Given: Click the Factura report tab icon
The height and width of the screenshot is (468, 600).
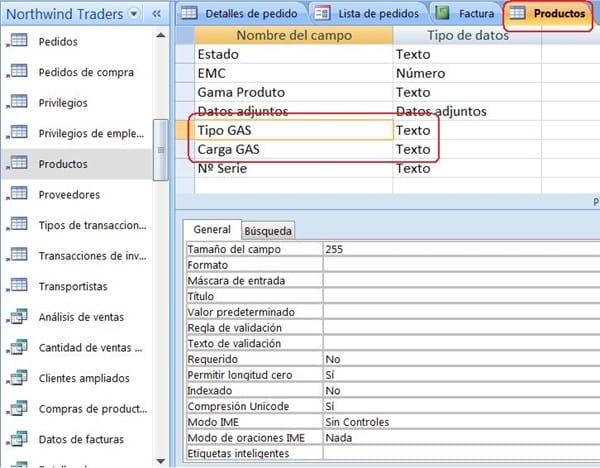Looking at the screenshot, I should tap(442, 13).
